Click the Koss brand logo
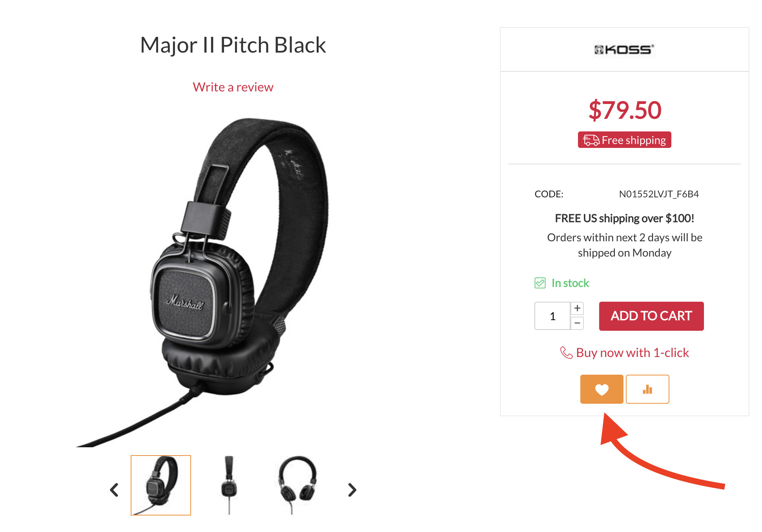The height and width of the screenshot is (532, 762). tap(624, 50)
